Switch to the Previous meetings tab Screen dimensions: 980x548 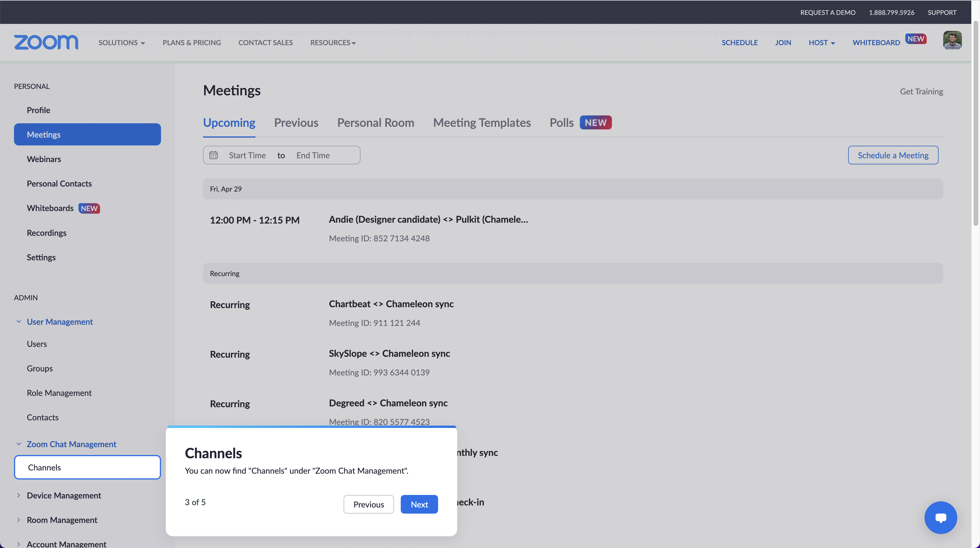tap(296, 122)
